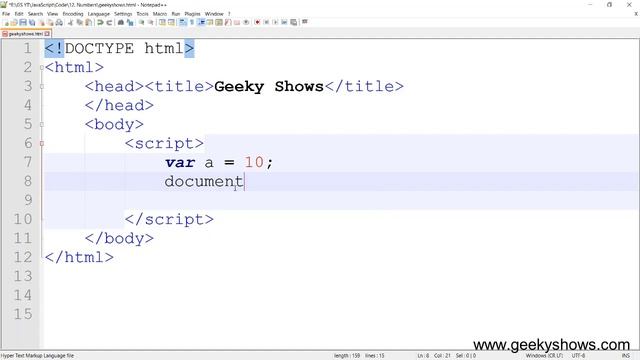640x360 pixels.
Task: Open Find with the binoculars icon
Action: [121, 22]
